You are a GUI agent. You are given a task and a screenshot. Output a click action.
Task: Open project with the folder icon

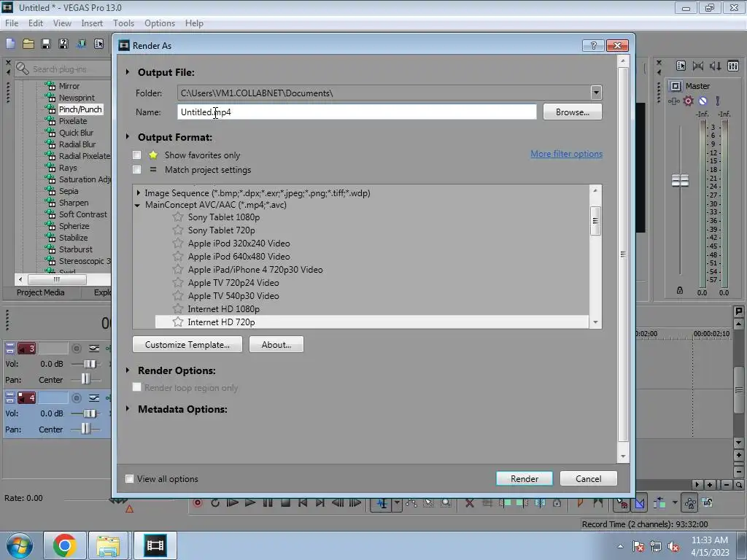click(28, 44)
